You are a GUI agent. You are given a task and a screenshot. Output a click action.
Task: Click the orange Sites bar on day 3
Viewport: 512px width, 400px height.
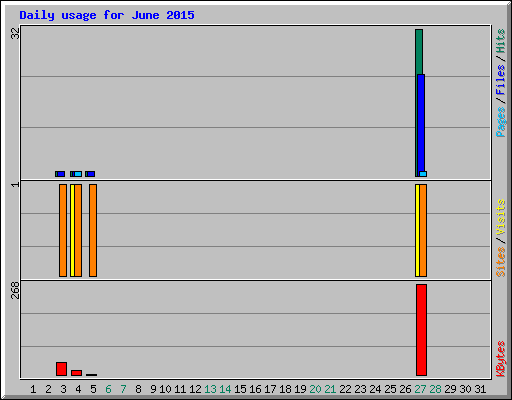click(63, 230)
